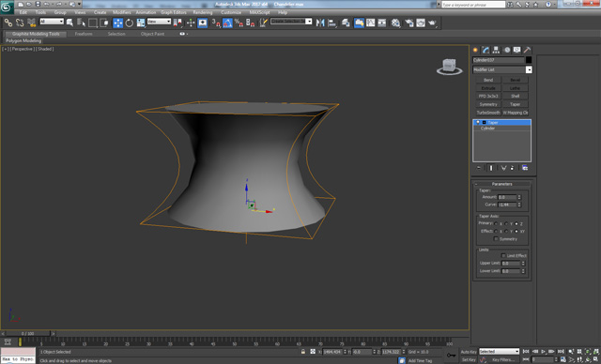Apply the Shell modifier button
601x364 pixels.
(x=516, y=96)
